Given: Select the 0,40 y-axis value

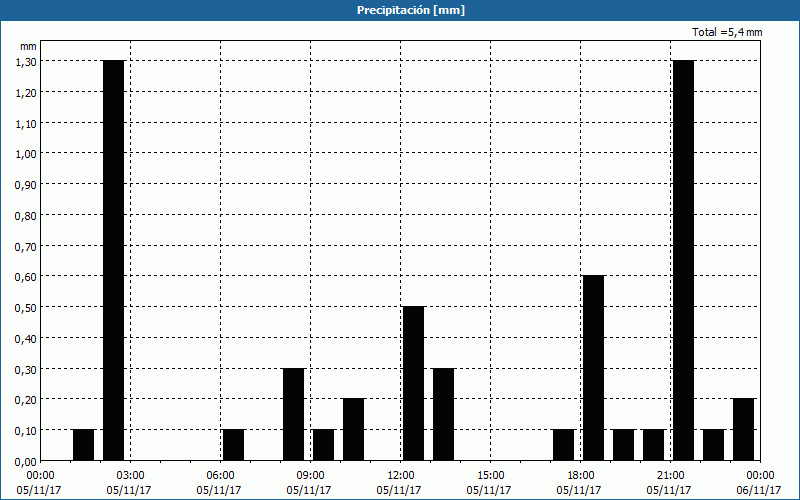Looking at the screenshot, I should (x=26, y=338).
